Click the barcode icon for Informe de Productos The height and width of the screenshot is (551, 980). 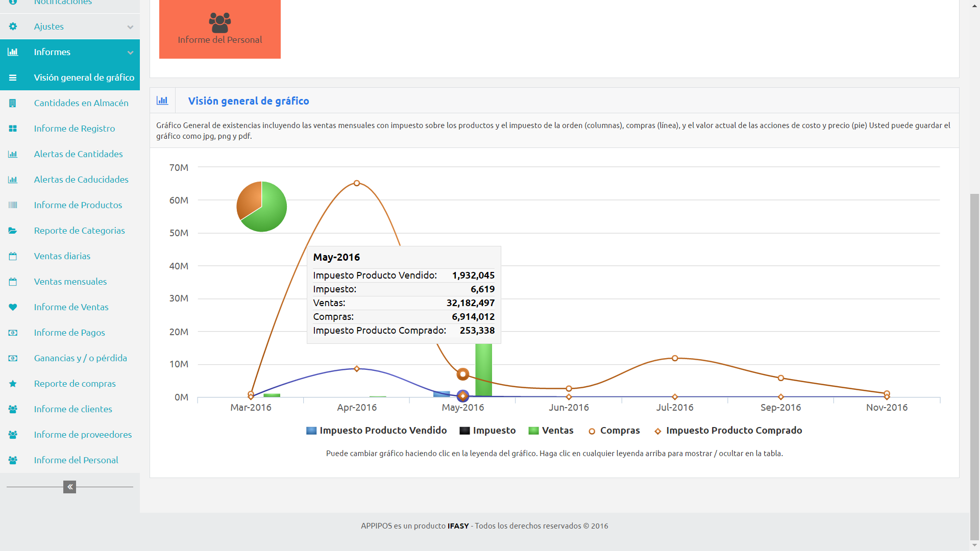[13, 205]
